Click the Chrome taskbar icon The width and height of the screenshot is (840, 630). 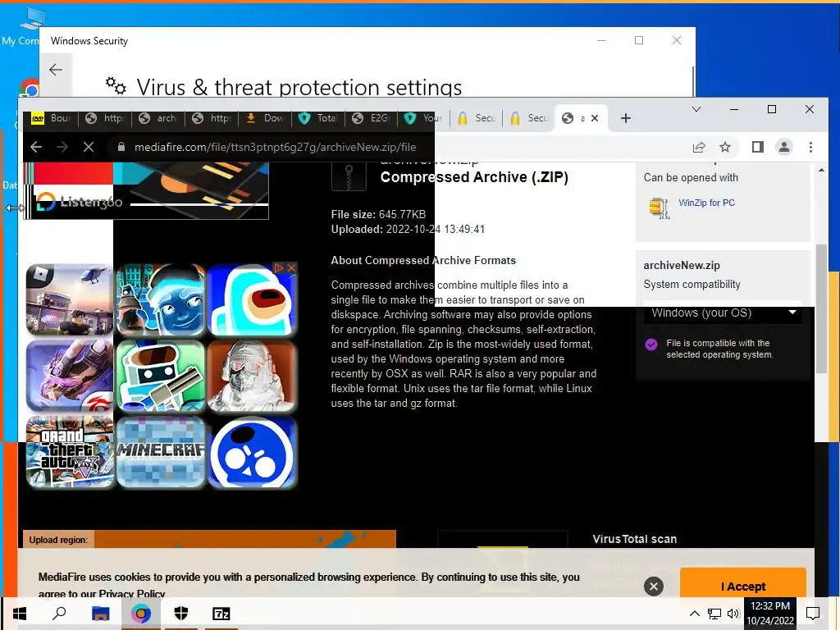tap(141, 614)
